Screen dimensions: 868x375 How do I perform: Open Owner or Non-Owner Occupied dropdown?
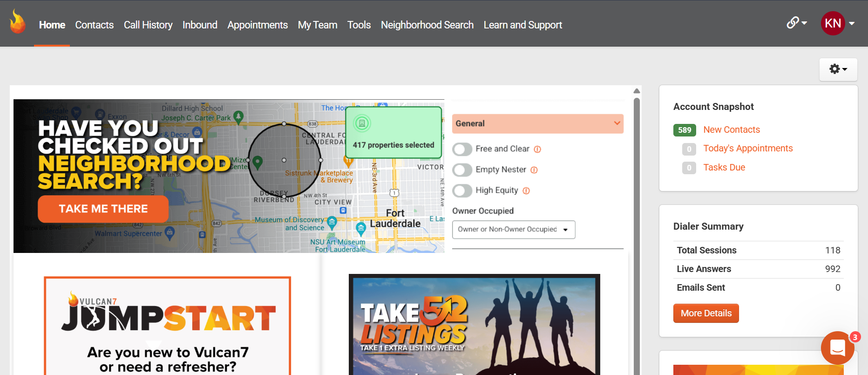[x=514, y=229]
